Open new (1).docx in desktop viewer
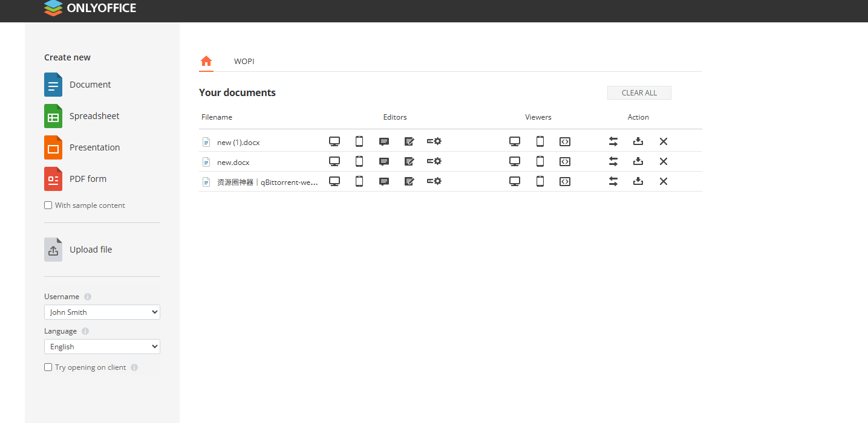The height and width of the screenshot is (423, 868). coord(515,141)
